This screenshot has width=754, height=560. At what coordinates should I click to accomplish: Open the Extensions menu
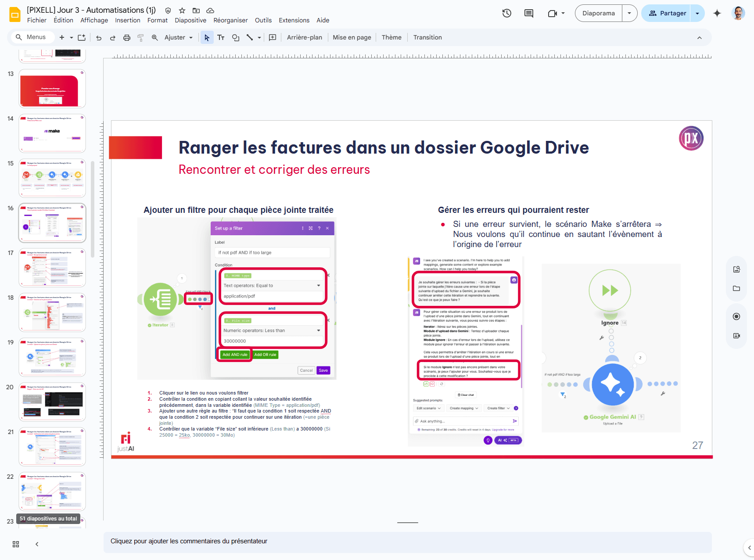coord(294,20)
